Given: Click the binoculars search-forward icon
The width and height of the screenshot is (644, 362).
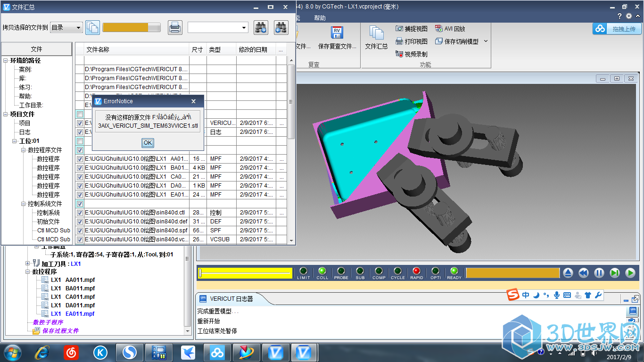Looking at the screenshot, I should coord(261,27).
